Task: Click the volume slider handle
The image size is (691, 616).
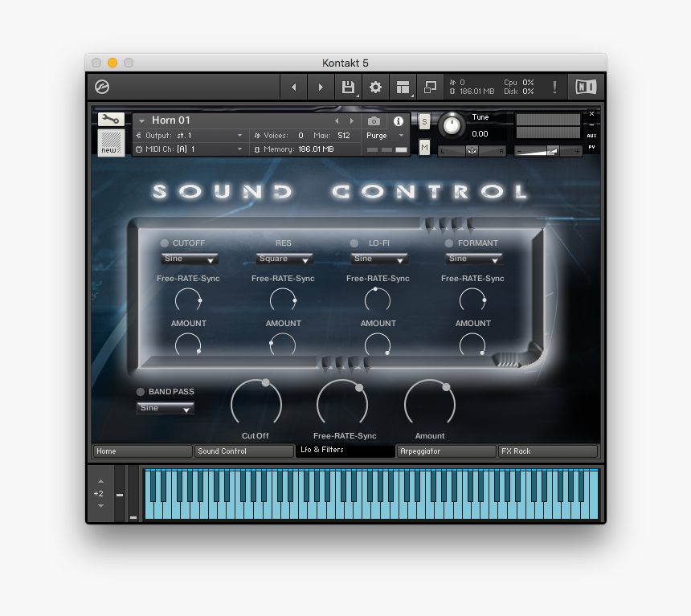Action: click(553, 151)
